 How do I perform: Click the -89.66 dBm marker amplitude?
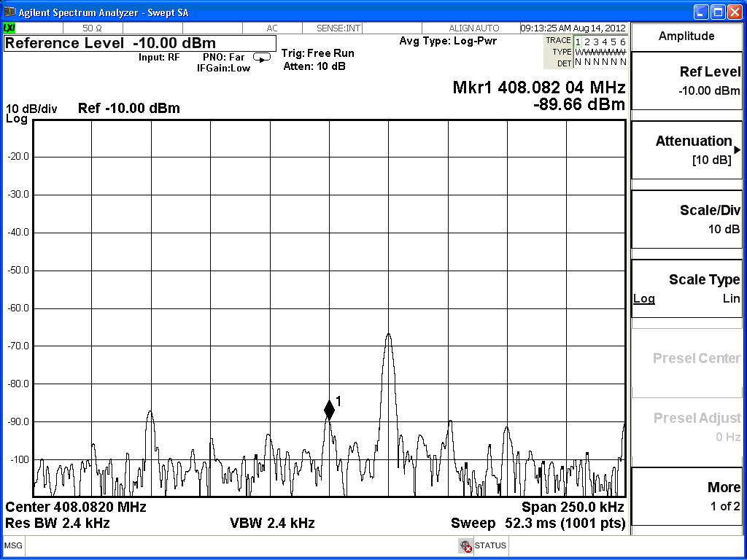578,104
